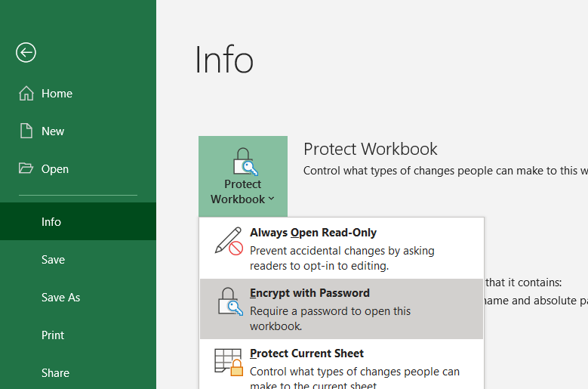Choose Always Open Read-Only option

click(x=342, y=249)
